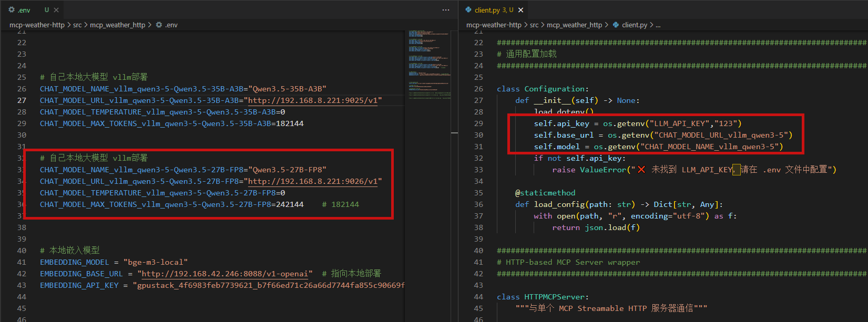Click the EMBEDDING_API_KEY gpustack value
868x322 pixels.
pyautogui.click(x=268, y=285)
